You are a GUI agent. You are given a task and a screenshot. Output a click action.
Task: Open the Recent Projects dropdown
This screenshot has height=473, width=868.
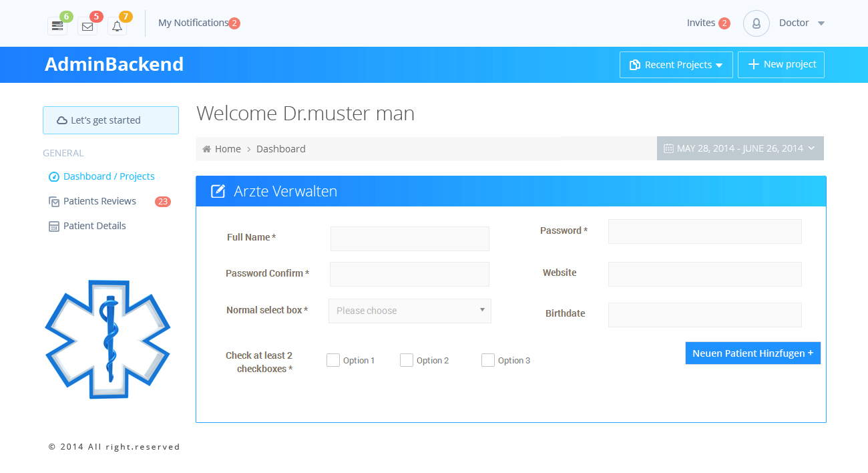[676, 65]
